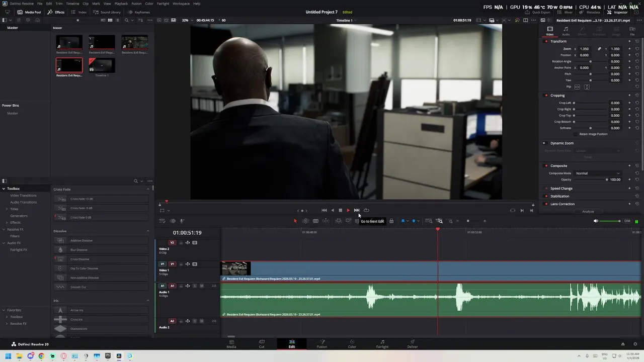644x362 pixels.
Task: Switch to the Cut page
Action: point(262,344)
